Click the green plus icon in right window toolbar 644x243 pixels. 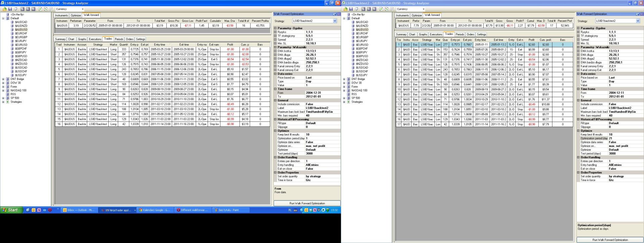[x=381, y=9]
